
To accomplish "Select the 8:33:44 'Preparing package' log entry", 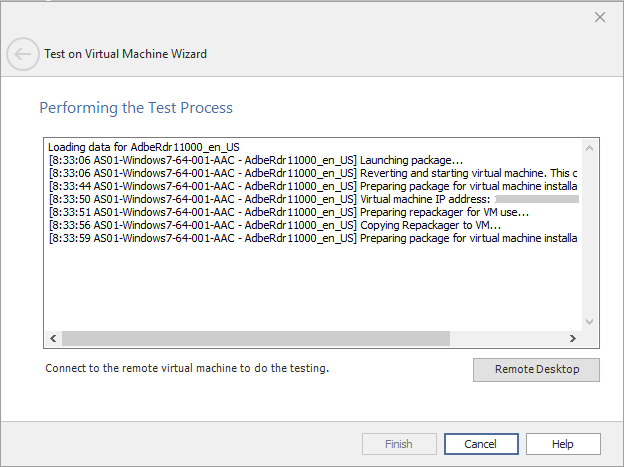I will (300, 186).
